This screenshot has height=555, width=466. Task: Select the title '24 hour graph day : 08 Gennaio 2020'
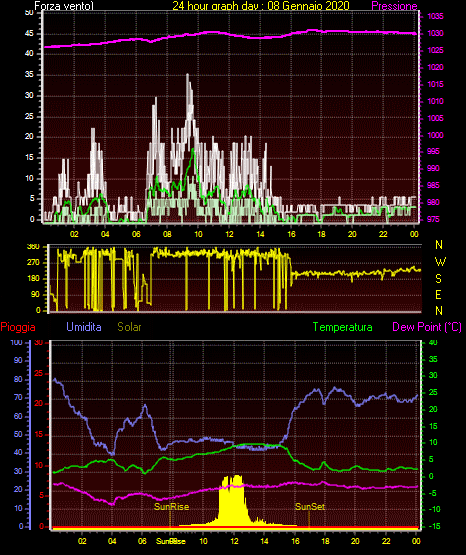[x=261, y=5]
